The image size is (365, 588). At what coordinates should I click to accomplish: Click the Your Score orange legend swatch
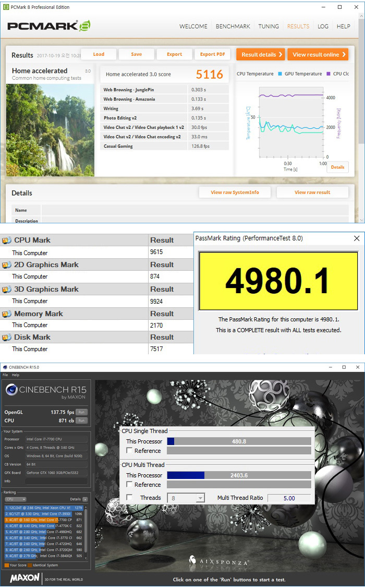point(7,565)
